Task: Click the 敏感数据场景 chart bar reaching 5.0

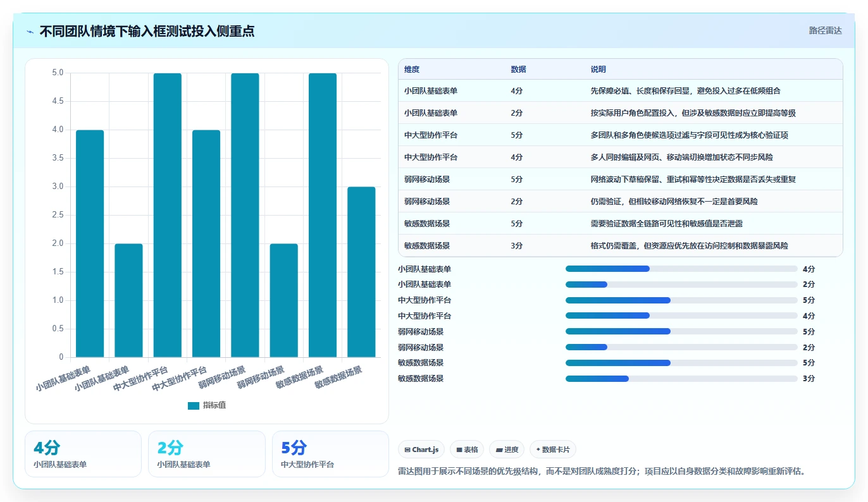Action: [x=323, y=215]
